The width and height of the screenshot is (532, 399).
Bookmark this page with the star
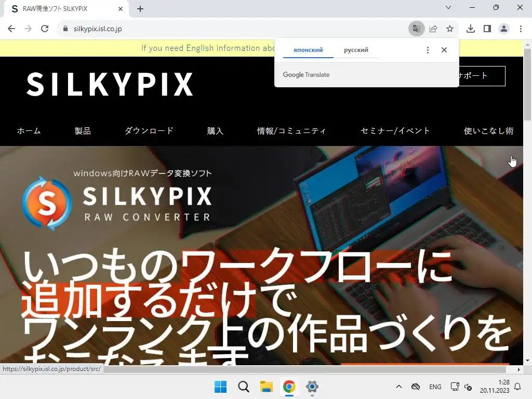click(450, 29)
